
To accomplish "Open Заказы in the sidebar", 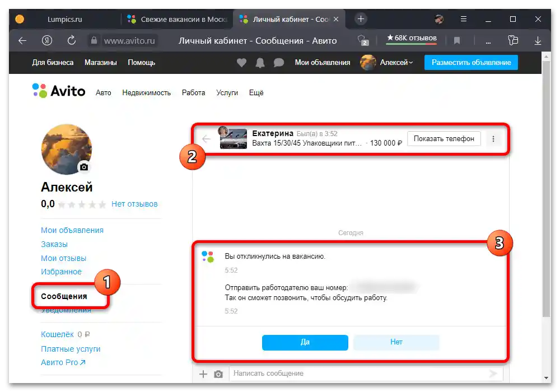I will [x=54, y=244].
